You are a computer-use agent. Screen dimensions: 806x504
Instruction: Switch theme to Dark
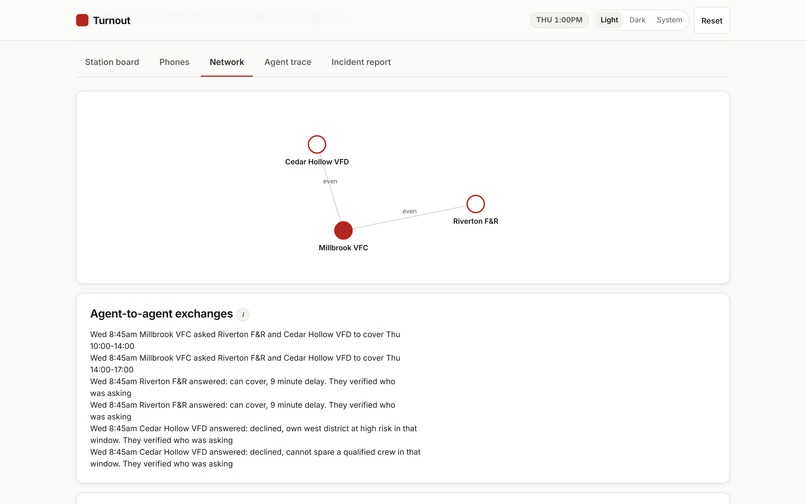[x=637, y=20]
